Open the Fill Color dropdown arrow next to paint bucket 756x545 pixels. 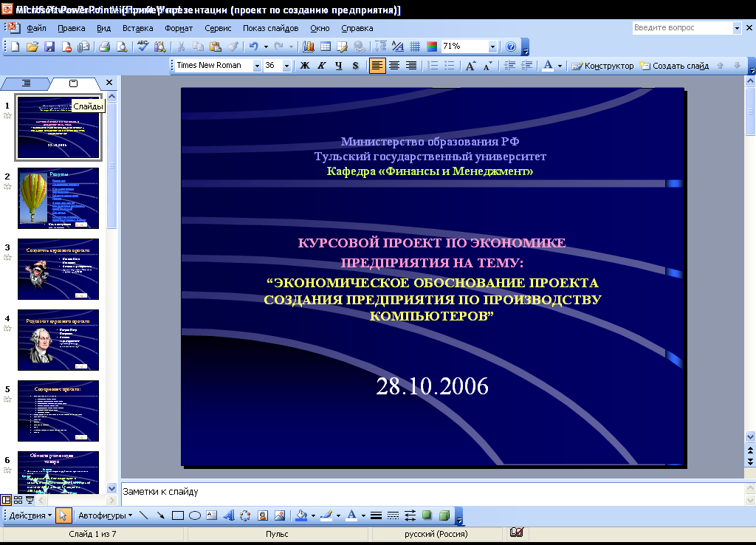[313, 515]
